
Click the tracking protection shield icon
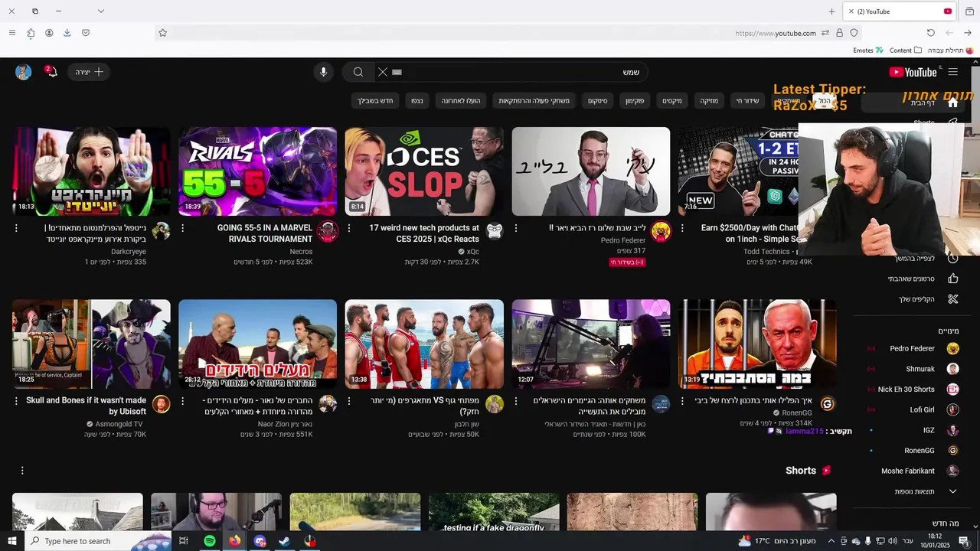click(x=854, y=33)
